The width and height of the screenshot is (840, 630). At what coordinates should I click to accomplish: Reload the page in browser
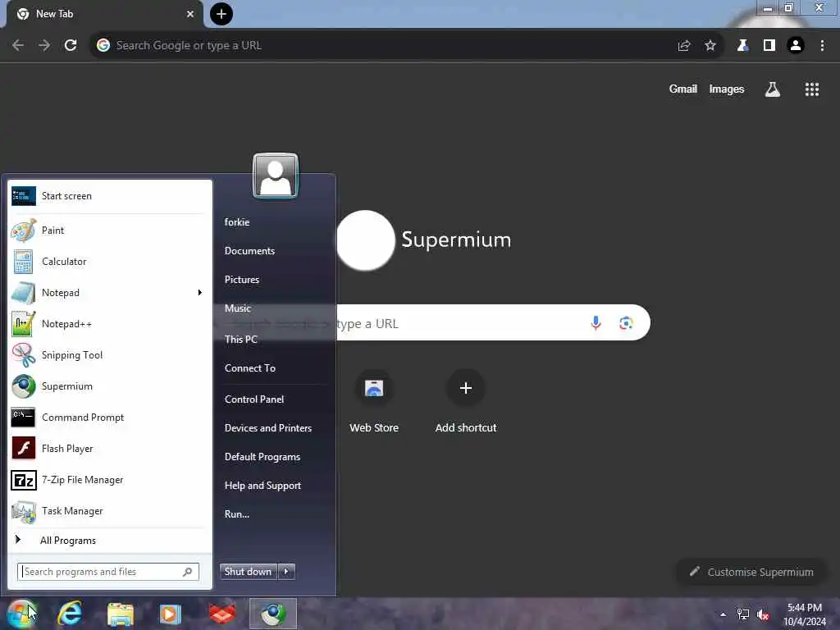[x=71, y=46]
